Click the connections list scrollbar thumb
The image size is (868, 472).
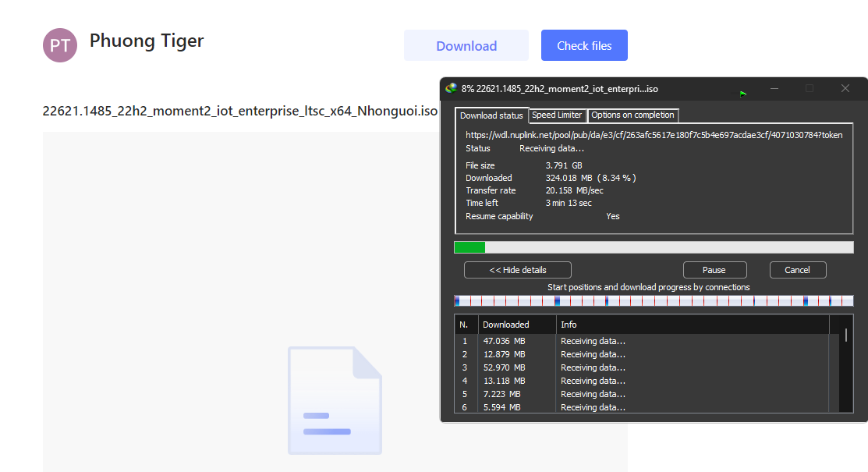[x=846, y=335]
